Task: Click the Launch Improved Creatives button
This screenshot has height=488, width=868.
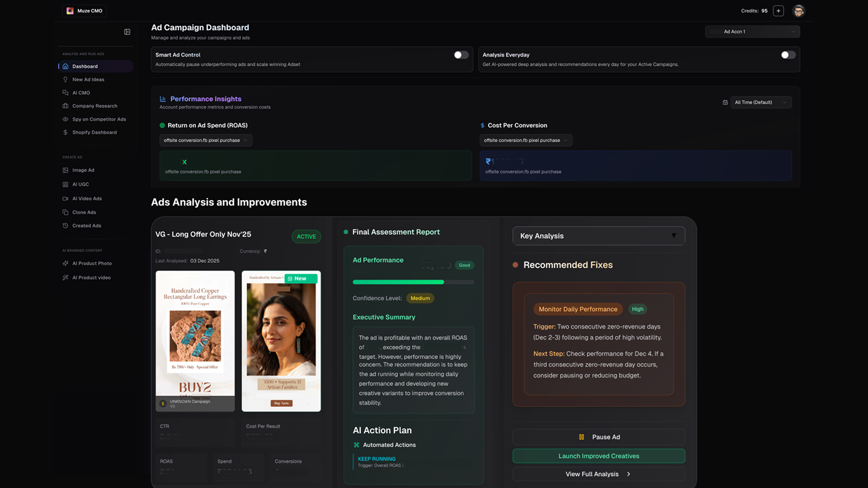Action: point(598,456)
